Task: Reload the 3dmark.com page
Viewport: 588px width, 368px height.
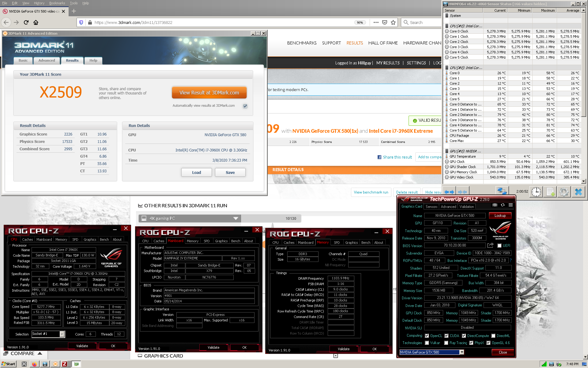Action: click(x=26, y=22)
